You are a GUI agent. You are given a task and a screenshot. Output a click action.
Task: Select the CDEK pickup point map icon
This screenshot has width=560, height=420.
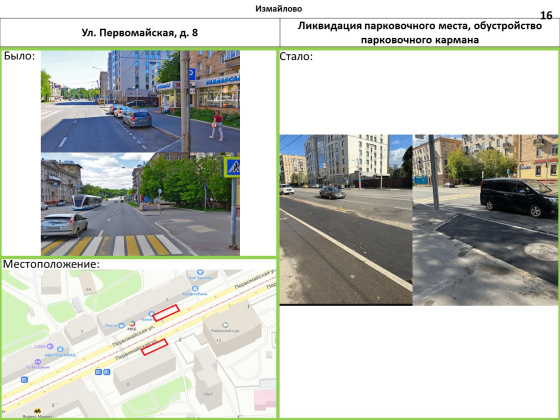(50, 346)
